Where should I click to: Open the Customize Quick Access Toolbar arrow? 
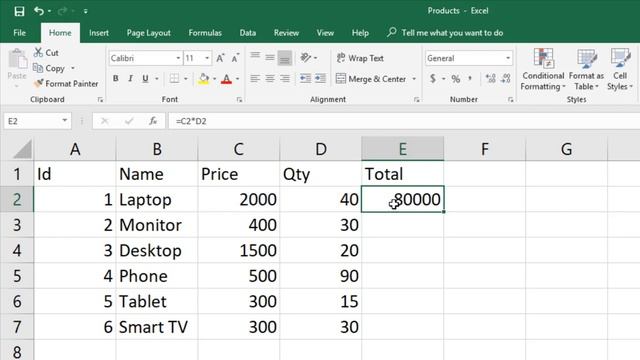[86, 11]
